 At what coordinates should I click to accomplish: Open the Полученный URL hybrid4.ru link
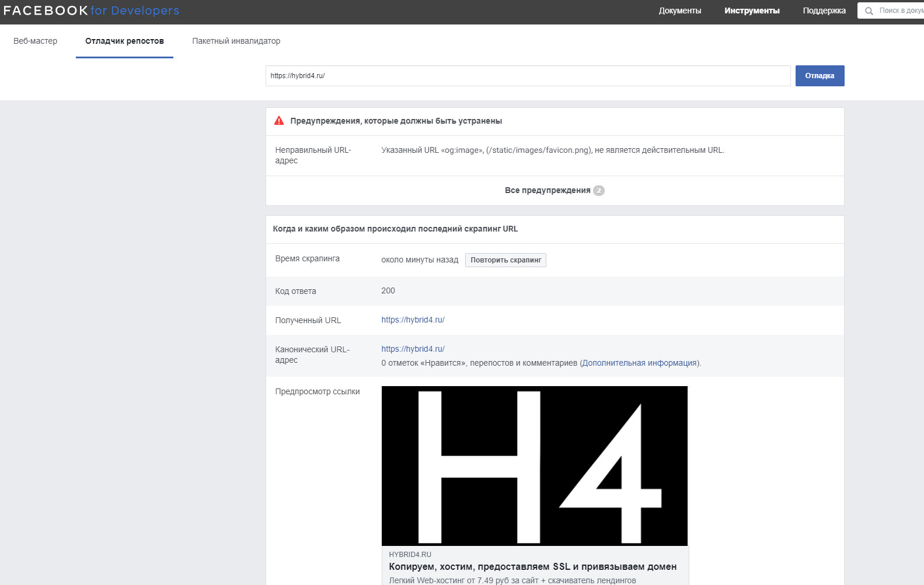pyautogui.click(x=413, y=320)
